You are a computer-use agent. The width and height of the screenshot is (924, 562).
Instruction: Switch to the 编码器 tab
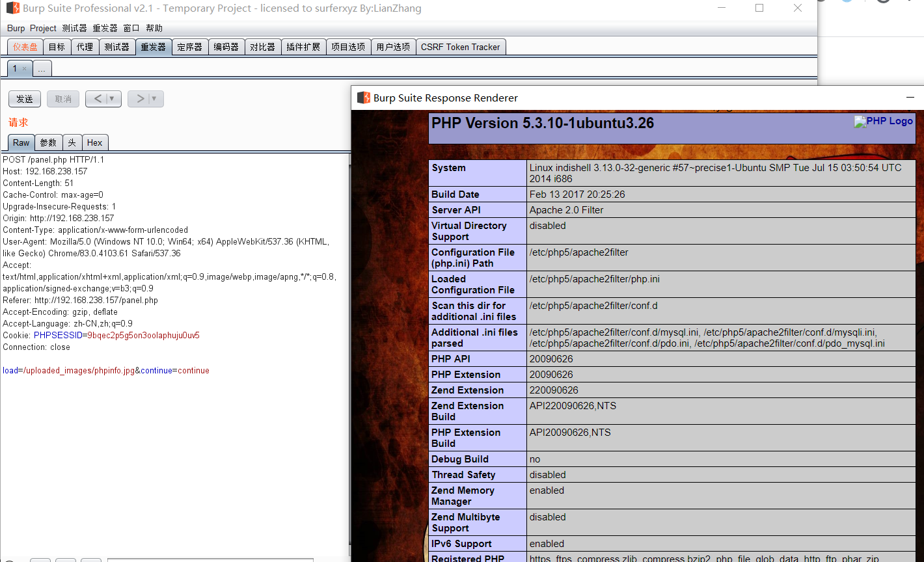pos(226,47)
